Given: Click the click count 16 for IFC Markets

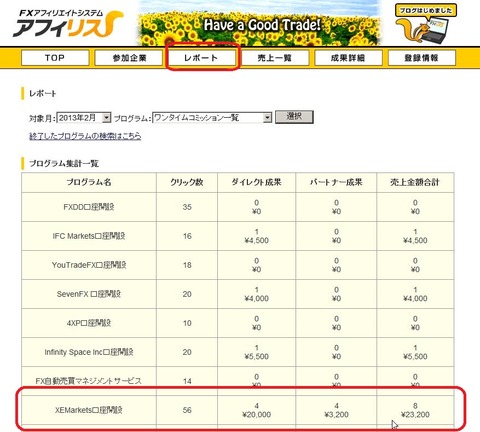Looking at the screenshot, I should coord(187,236).
